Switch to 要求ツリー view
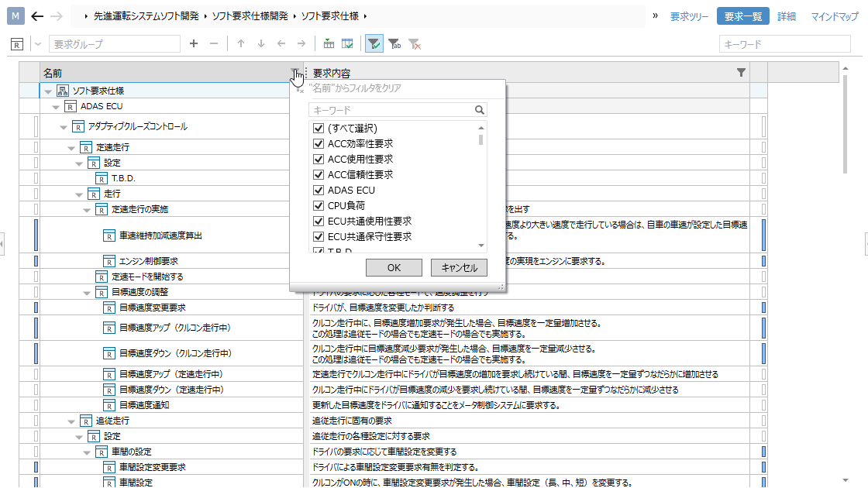Viewport: 868px width, 488px height. [x=689, y=16]
